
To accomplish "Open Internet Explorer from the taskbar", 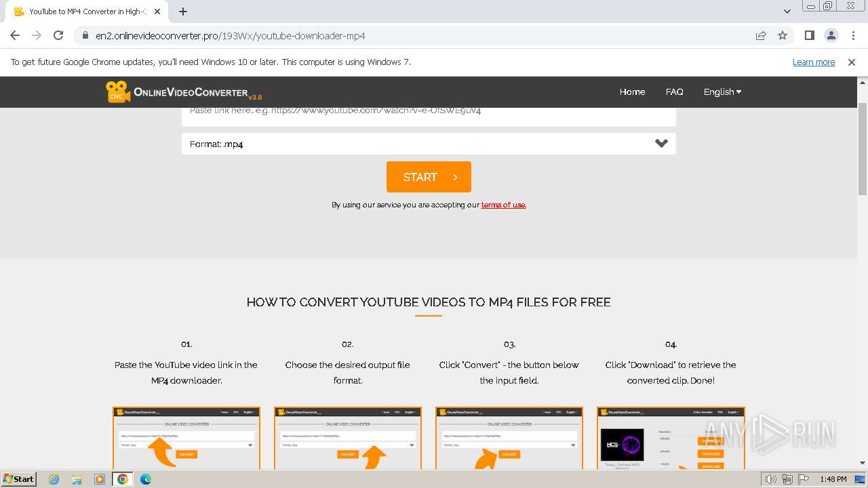I will [x=54, y=479].
